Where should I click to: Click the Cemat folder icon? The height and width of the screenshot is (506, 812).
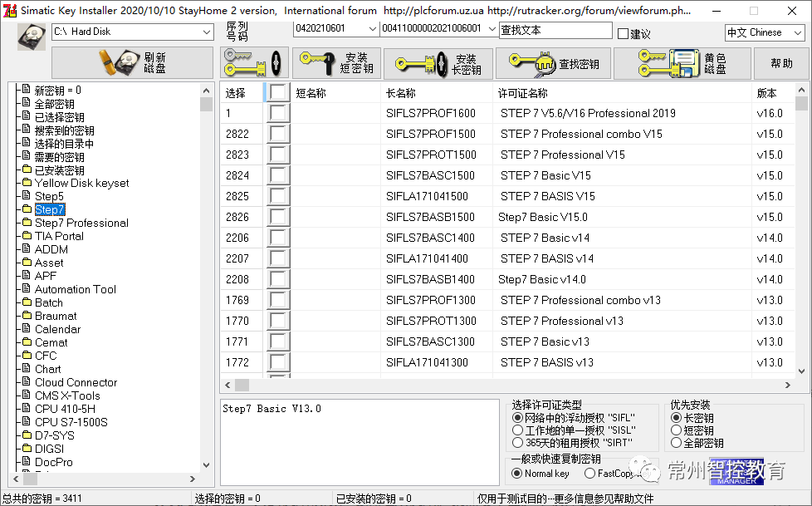(27, 341)
